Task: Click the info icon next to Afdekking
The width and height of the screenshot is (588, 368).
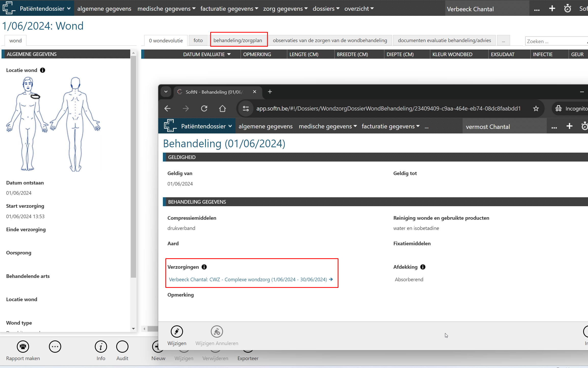Action: (x=423, y=267)
